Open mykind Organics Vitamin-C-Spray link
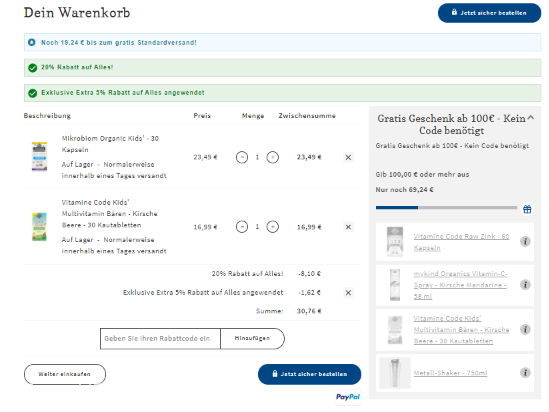The width and height of the screenshot is (549, 412). tap(460, 285)
